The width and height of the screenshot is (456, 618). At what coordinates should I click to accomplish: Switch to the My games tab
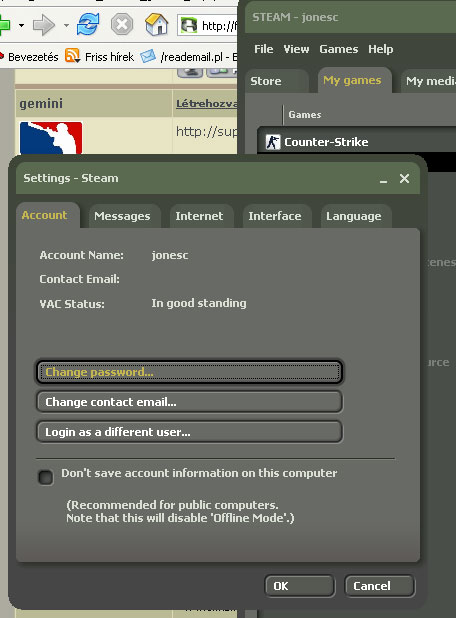pyautogui.click(x=354, y=80)
